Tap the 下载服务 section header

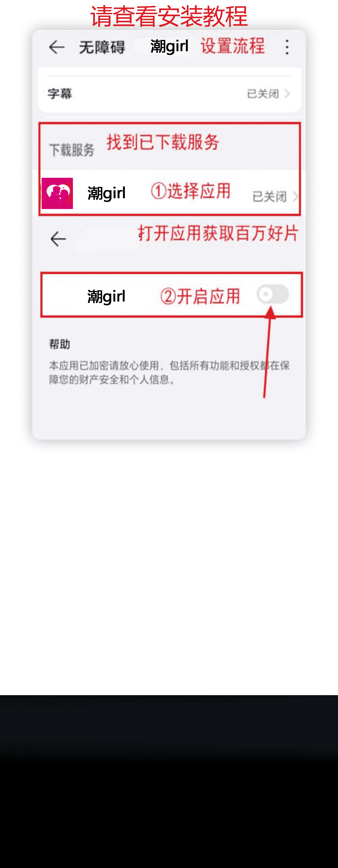tap(72, 150)
